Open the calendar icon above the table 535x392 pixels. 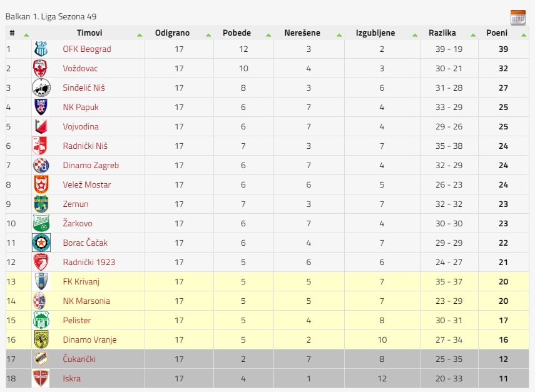tap(518, 18)
